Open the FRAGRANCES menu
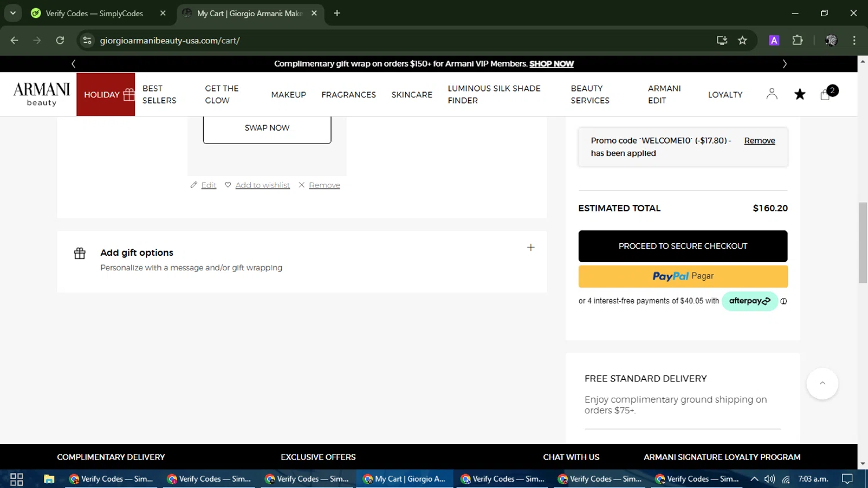Screen dimensions: 868x488 point(349,94)
